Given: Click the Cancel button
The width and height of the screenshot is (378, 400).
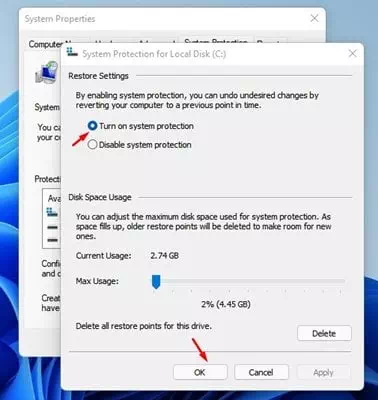Looking at the screenshot, I should click(261, 372).
